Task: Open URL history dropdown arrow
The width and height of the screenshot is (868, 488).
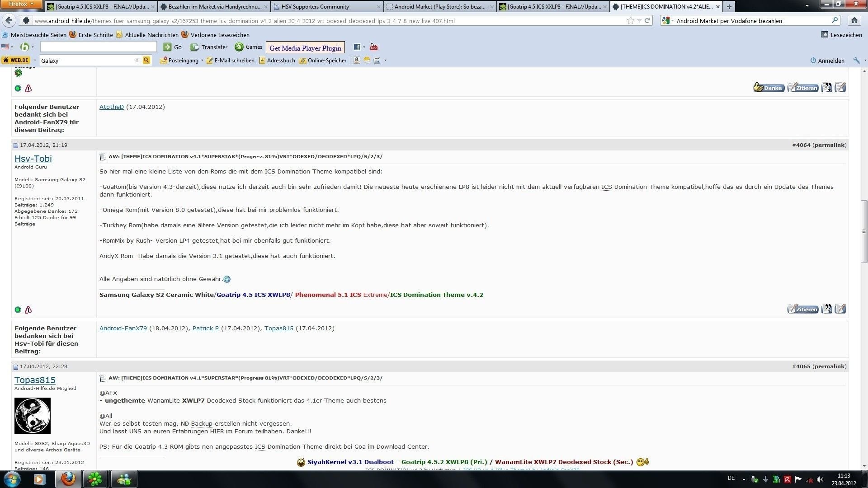Action: click(x=639, y=21)
